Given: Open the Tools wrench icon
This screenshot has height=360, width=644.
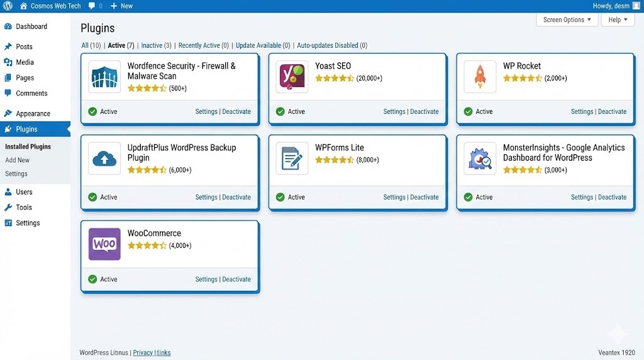Looking at the screenshot, I should click(x=8, y=208).
